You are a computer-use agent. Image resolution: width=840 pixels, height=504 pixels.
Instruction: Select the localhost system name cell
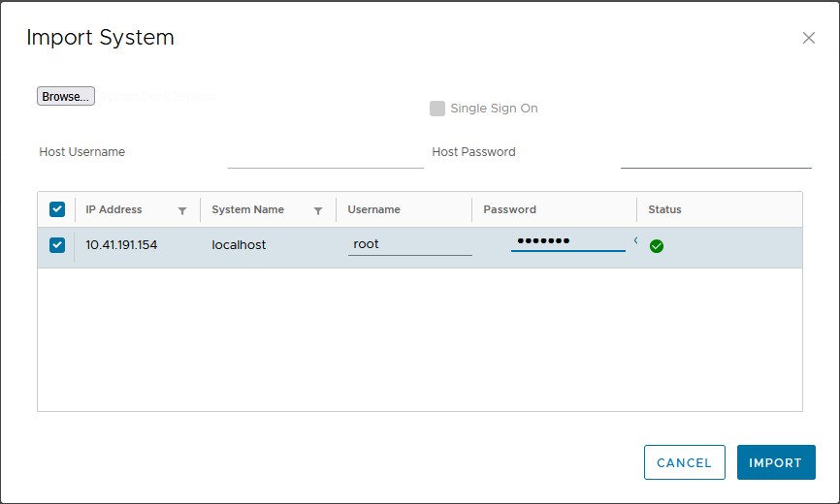pos(239,245)
